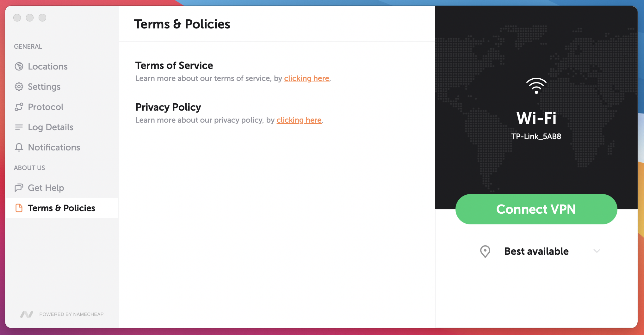The width and height of the screenshot is (644, 335).
Task: Click the Locations globe icon
Action: click(19, 66)
